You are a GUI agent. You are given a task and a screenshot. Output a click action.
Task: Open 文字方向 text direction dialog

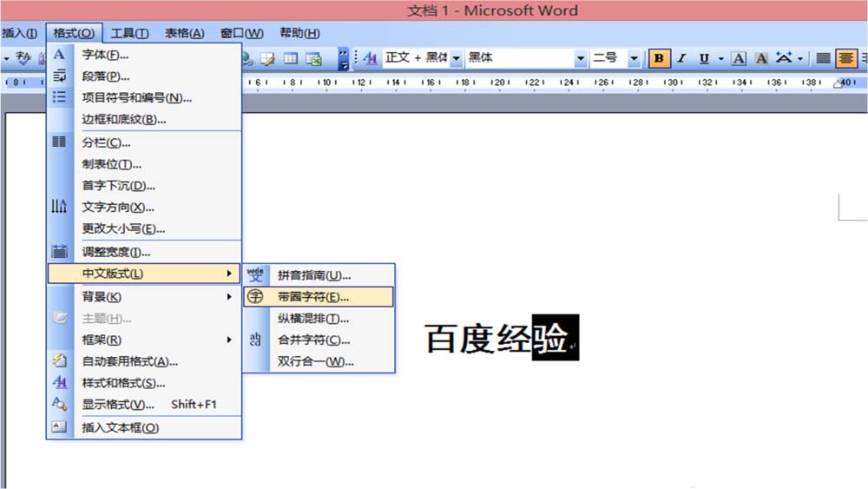coord(117,208)
